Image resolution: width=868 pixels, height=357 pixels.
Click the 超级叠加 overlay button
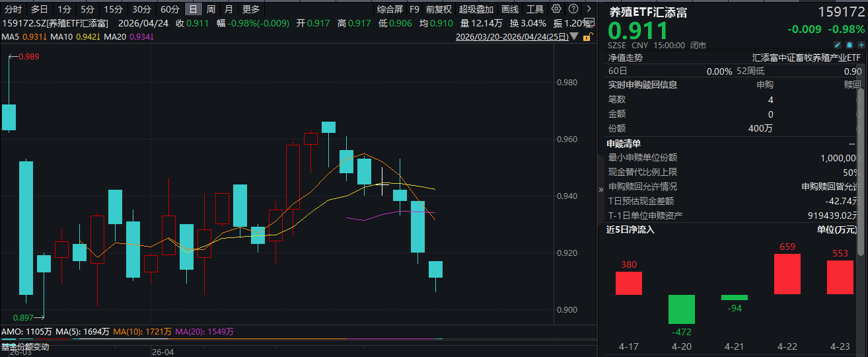(x=476, y=9)
